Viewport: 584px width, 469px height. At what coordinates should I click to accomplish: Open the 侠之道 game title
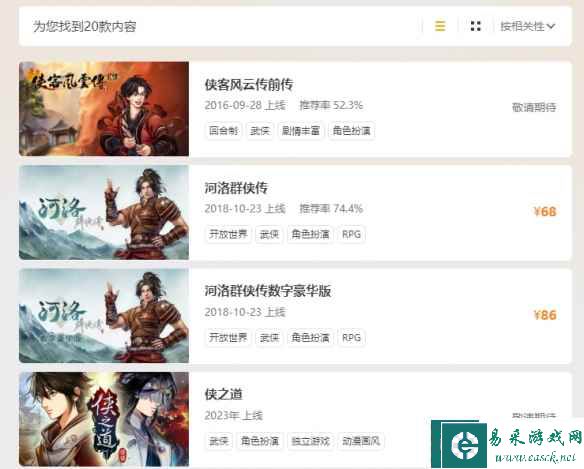[x=223, y=394]
